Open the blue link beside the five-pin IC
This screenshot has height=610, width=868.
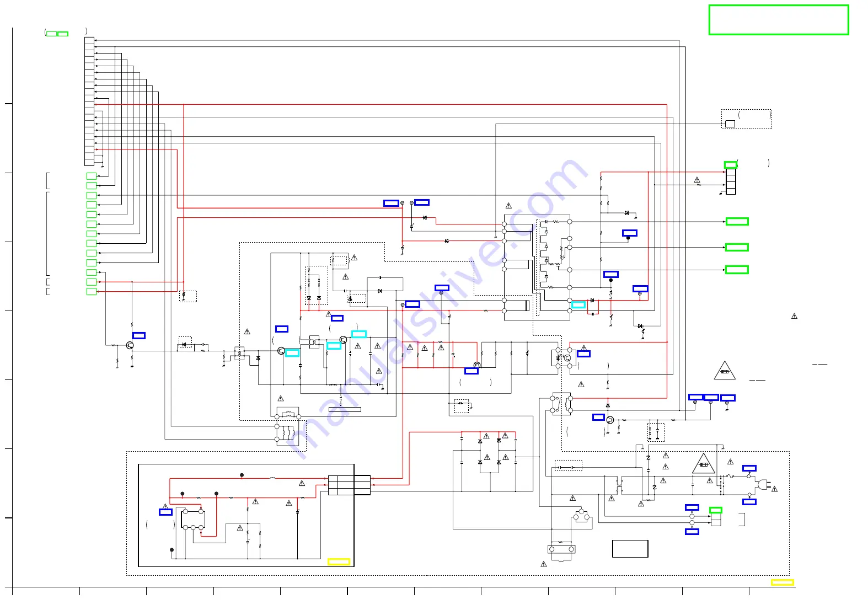[165, 512]
